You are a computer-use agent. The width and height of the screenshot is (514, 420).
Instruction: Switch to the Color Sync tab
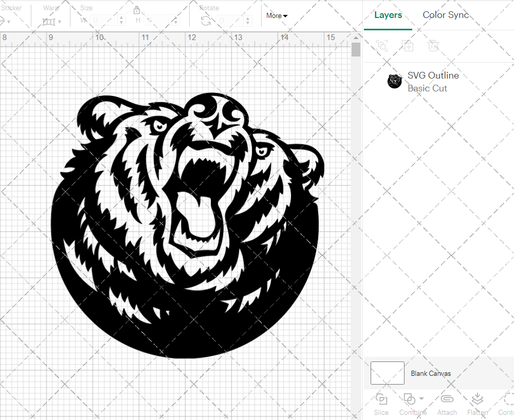pos(445,15)
